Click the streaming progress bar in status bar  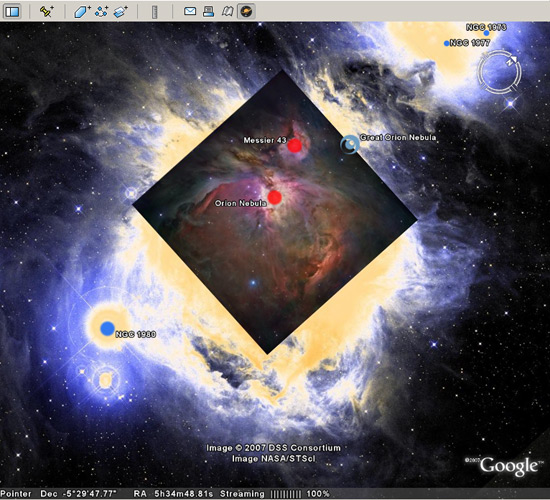click(x=286, y=494)
